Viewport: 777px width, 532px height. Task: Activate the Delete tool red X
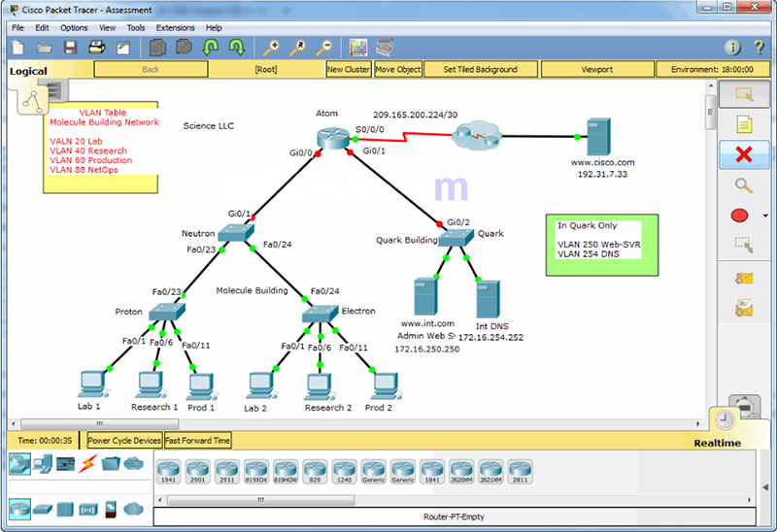click(744, 154)
